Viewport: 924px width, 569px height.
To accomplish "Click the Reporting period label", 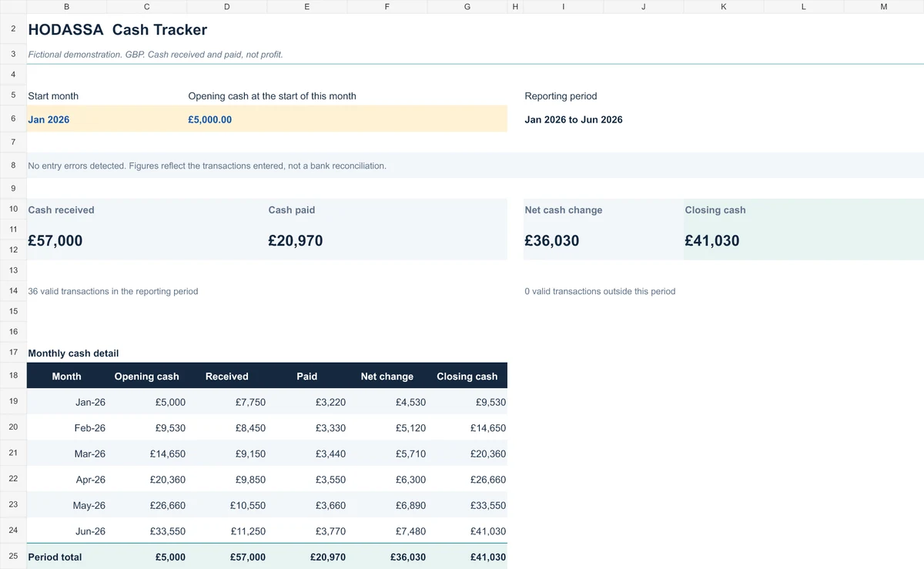I will (x=561, y=96).
